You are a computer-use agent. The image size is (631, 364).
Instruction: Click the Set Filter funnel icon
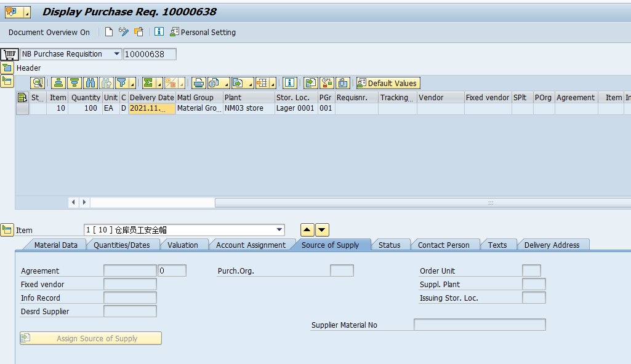(121, 83)
